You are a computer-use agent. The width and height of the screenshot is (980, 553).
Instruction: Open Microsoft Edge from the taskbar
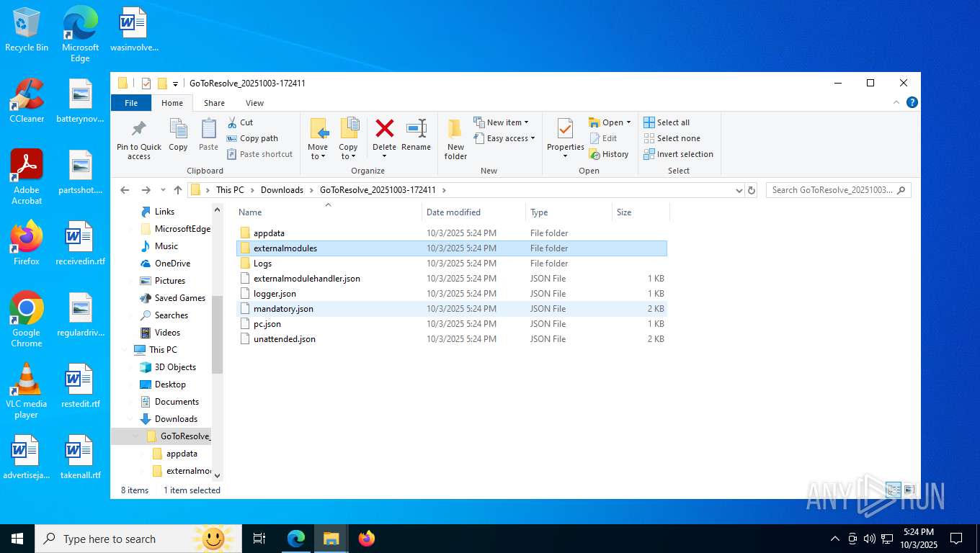pos(296,539)
